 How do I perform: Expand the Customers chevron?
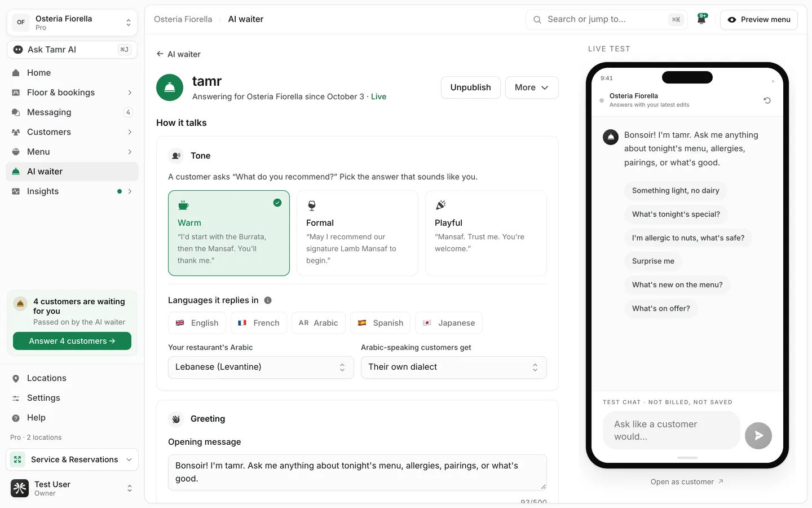tap(130, 132)
